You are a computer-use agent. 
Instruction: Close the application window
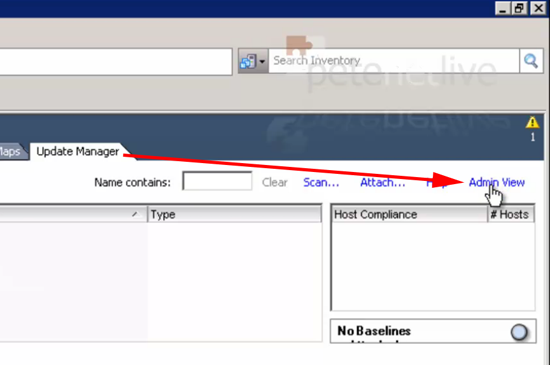(538, 8)
